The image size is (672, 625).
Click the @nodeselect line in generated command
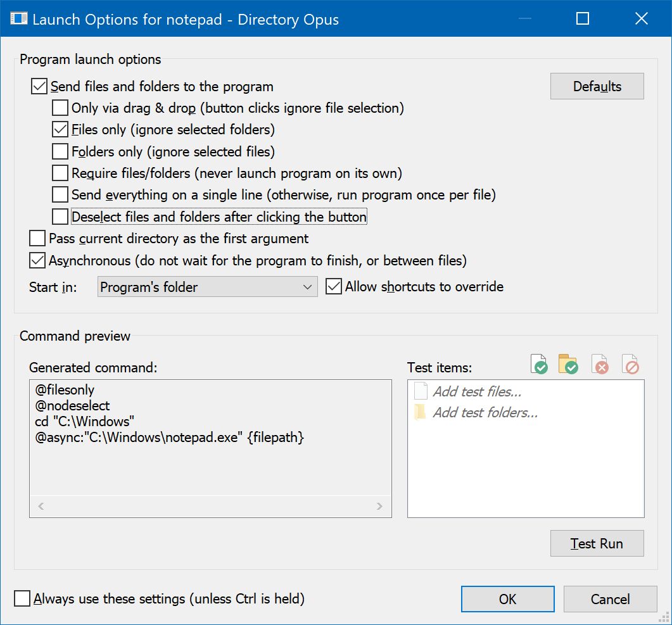tap(72, 406)
